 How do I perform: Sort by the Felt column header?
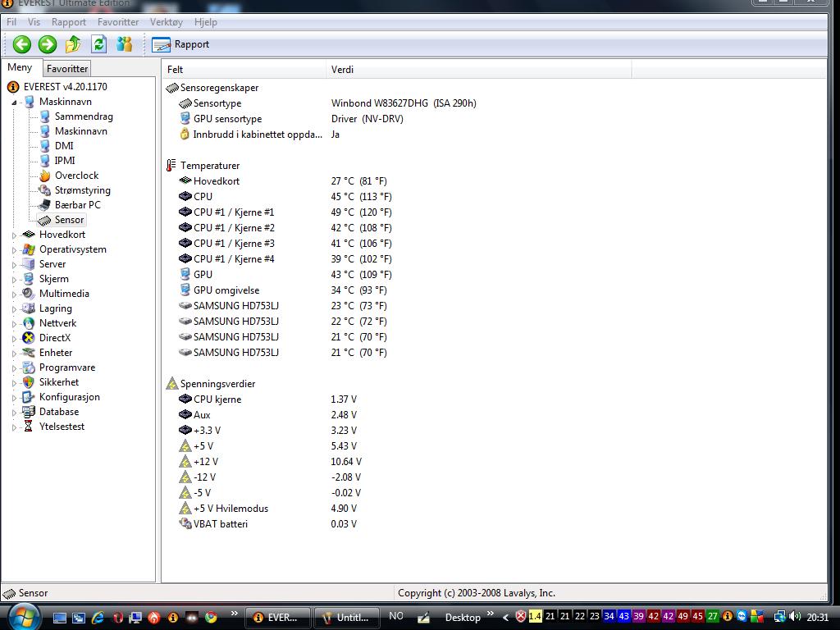click(x=243, y=69)
